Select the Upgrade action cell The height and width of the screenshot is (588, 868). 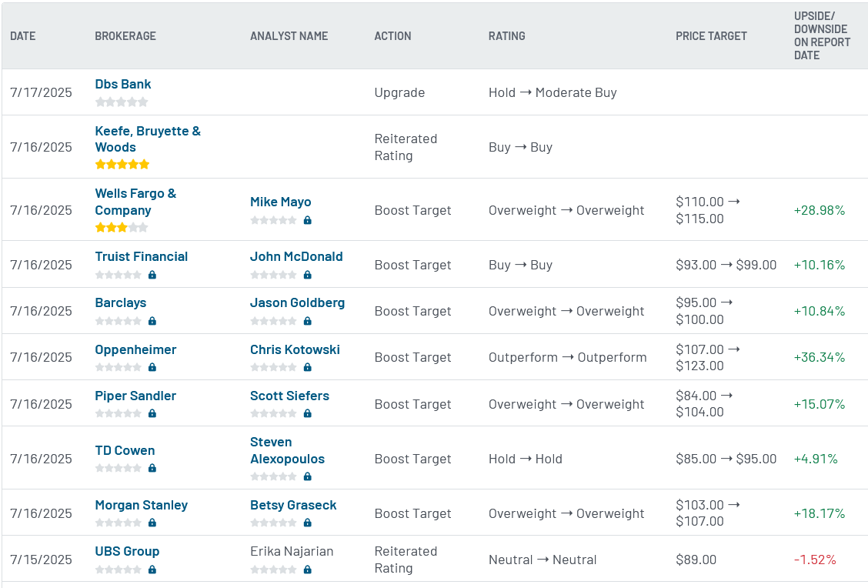(x=399, y=92)
